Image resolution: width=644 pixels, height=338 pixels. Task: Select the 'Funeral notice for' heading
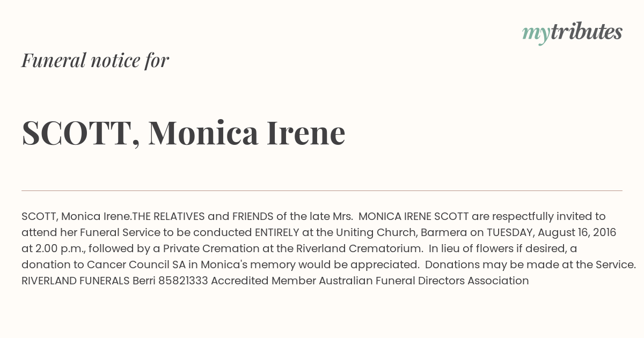pos(95,60)
